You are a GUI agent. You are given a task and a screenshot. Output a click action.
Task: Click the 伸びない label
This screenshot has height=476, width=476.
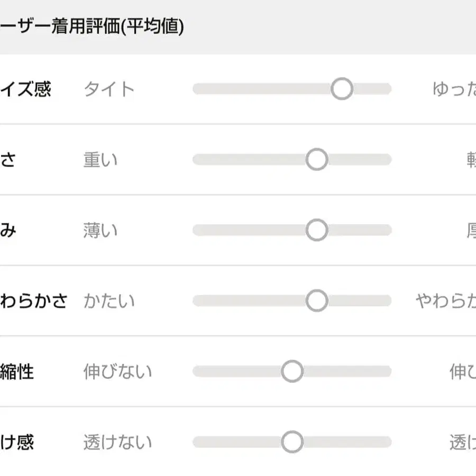(117, 372)
